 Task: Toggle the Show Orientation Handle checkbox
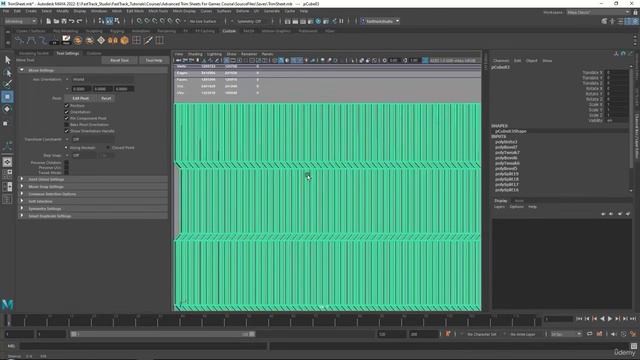click(x=67, y=131)
